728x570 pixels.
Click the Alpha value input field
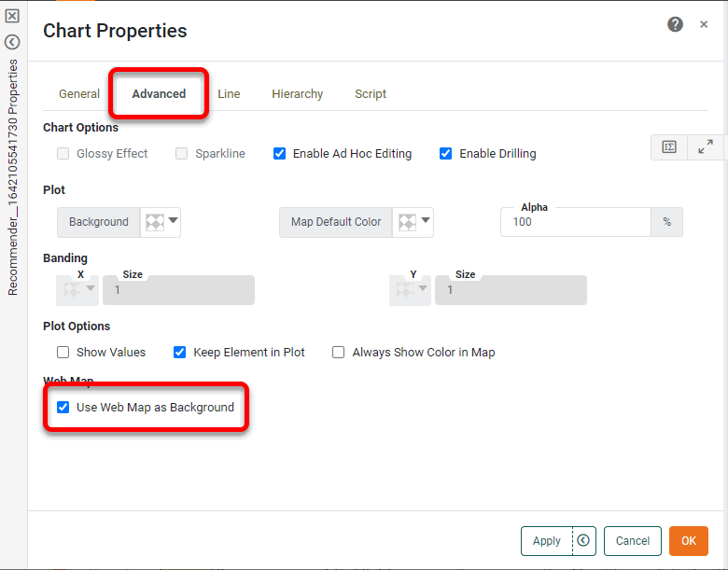(575, 222)
